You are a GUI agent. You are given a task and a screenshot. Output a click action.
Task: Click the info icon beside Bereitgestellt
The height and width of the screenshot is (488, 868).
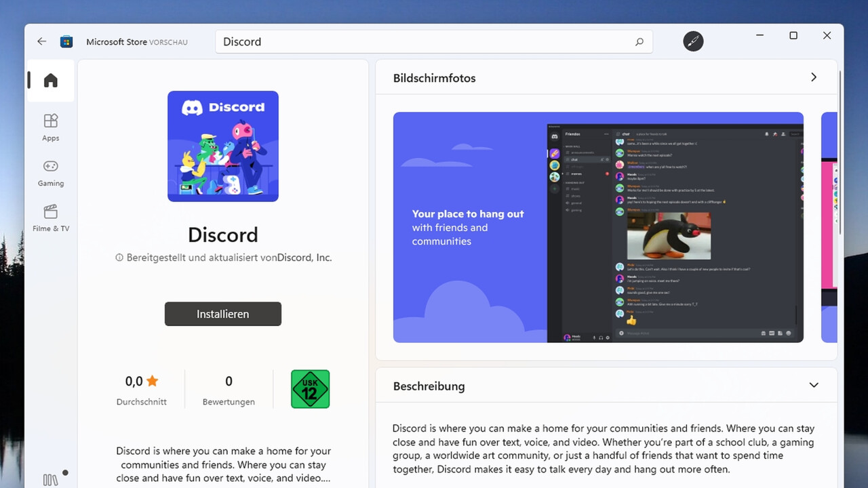pos(119,258)
